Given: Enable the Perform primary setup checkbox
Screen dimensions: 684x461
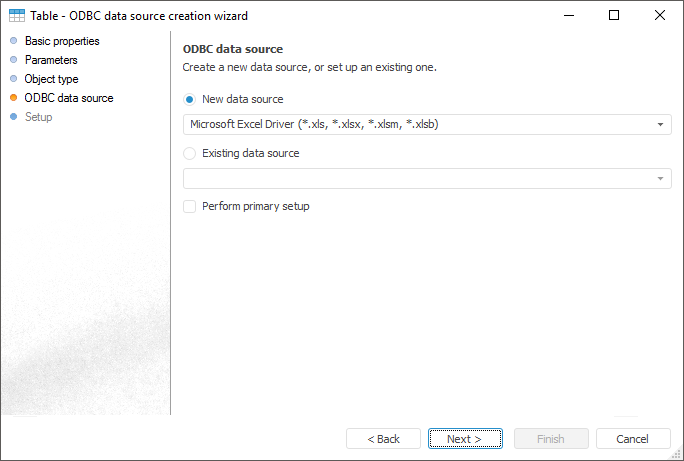Looking at the screenshot, I should coord(190,207).
